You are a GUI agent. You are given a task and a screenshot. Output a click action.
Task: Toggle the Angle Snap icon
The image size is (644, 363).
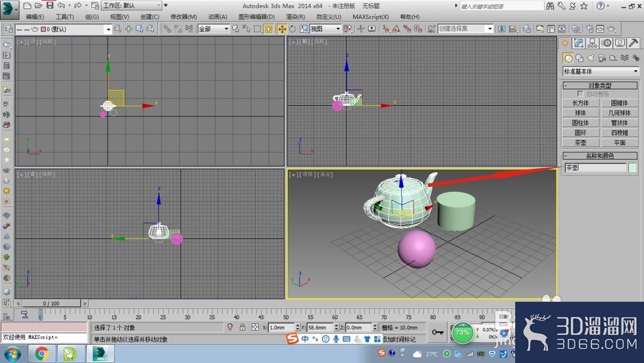396,29
